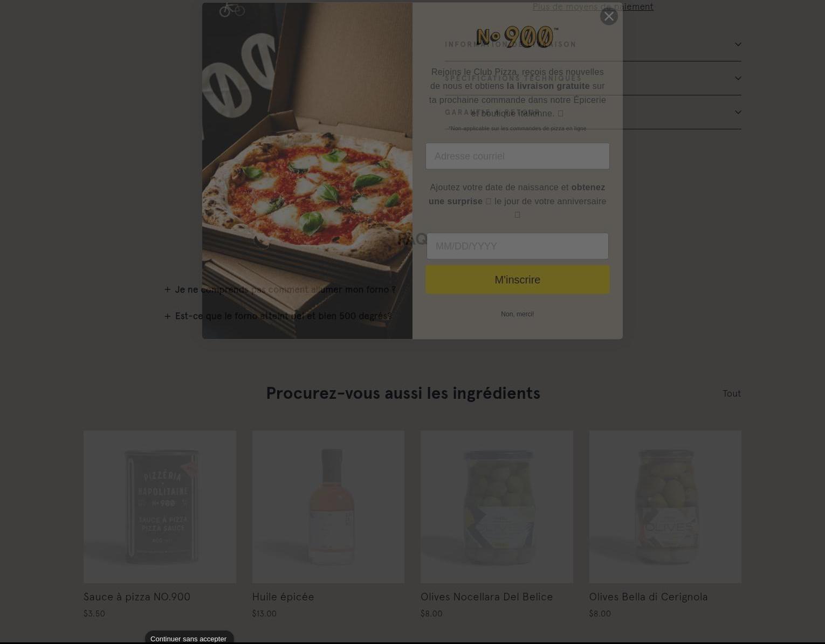Open Olives Nocellara Del Belice jar image
This screenshot has width=825, height=644.
pos(497,507)
